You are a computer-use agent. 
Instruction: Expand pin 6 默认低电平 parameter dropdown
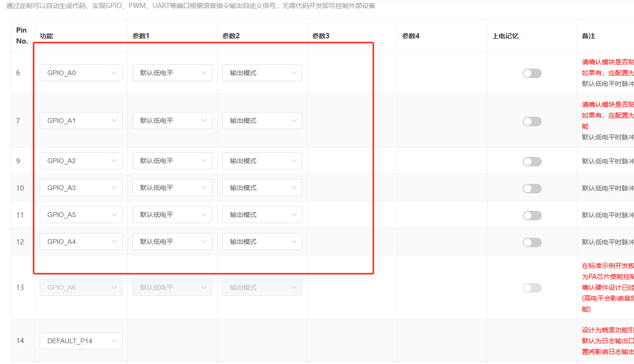click(172, 72)
